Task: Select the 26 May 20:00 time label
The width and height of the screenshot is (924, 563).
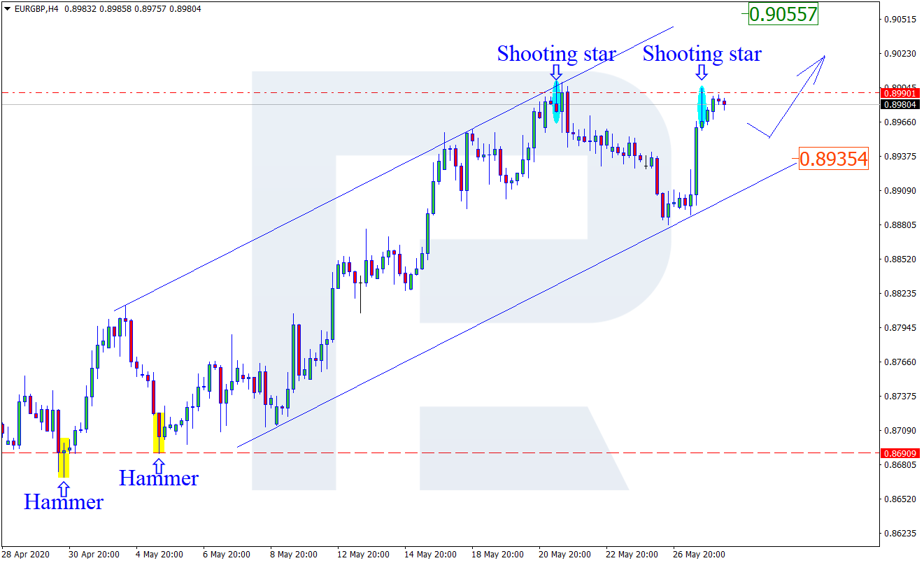Action: pos(699,555)
